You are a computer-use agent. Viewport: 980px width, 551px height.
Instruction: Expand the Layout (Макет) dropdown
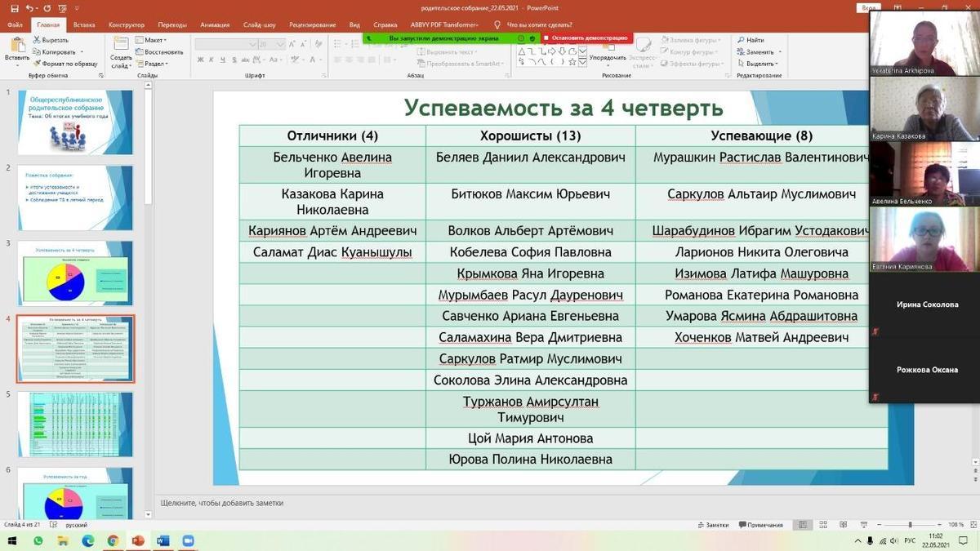pyautogui.click(x=154, y=40)
